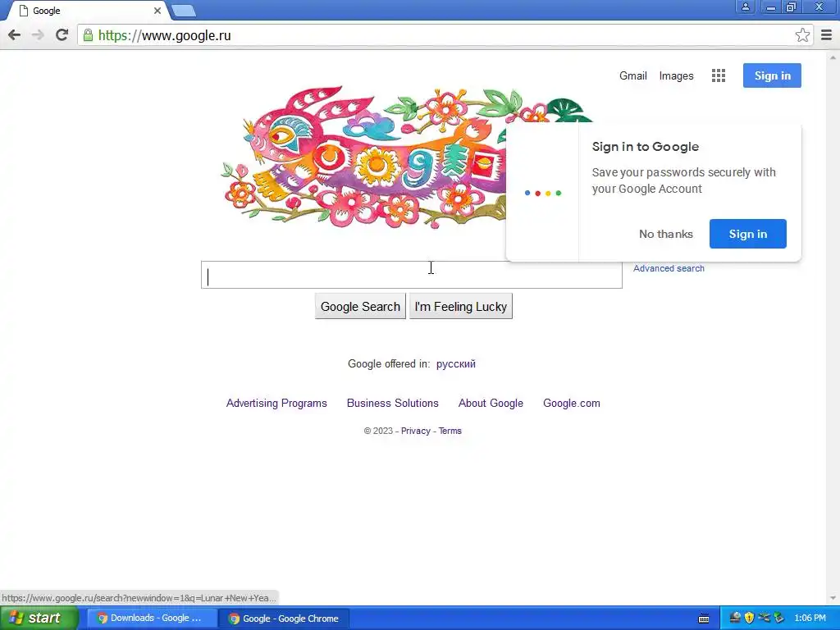Click the first system tray globe icon
Screen dimensions: 840x630
pos(735,618)
